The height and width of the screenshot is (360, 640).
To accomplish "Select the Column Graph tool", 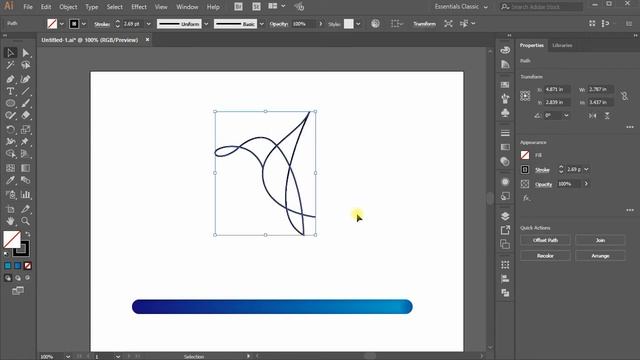I will click(x=25, y=195).
